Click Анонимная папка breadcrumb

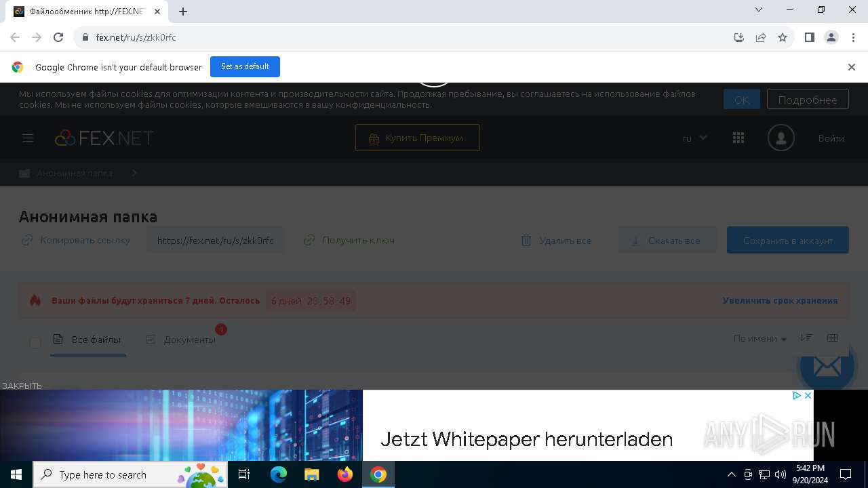pyautogui.click(x=75, y=174)
